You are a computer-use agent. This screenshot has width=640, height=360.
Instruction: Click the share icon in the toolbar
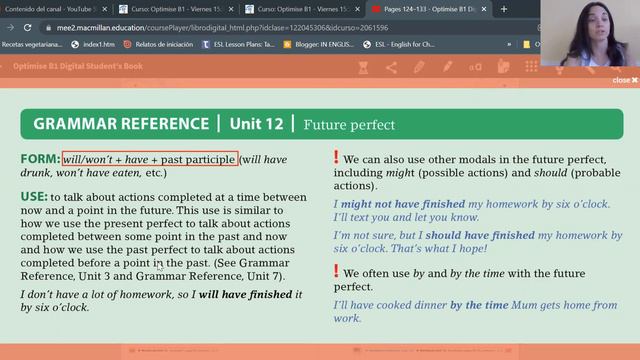[391, 67]
